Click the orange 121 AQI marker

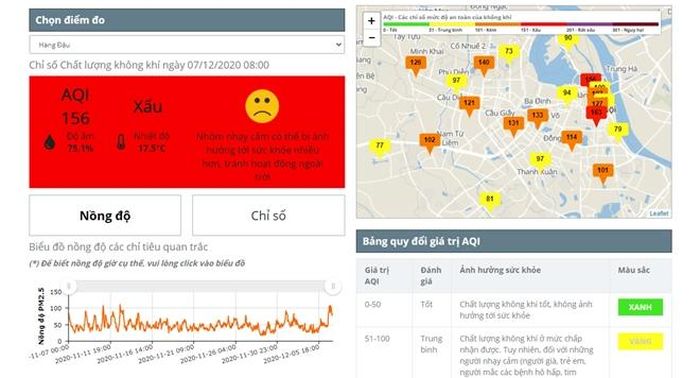469,106
